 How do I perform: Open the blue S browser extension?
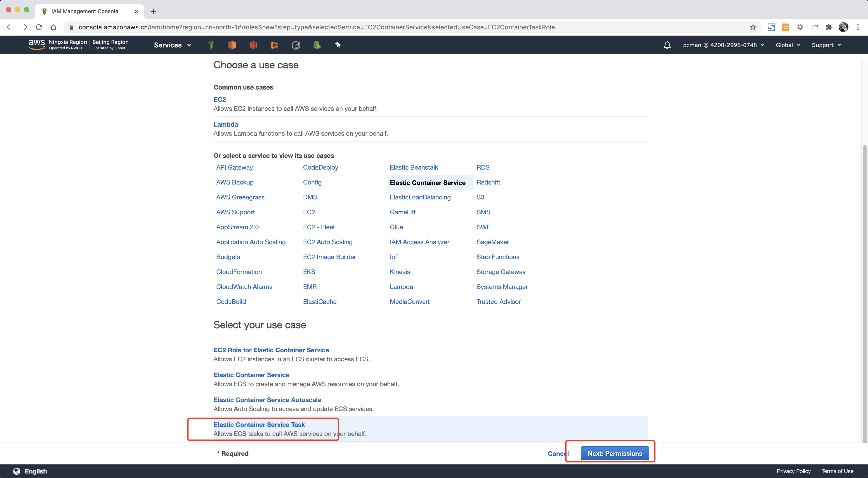[x=771, y=27]
